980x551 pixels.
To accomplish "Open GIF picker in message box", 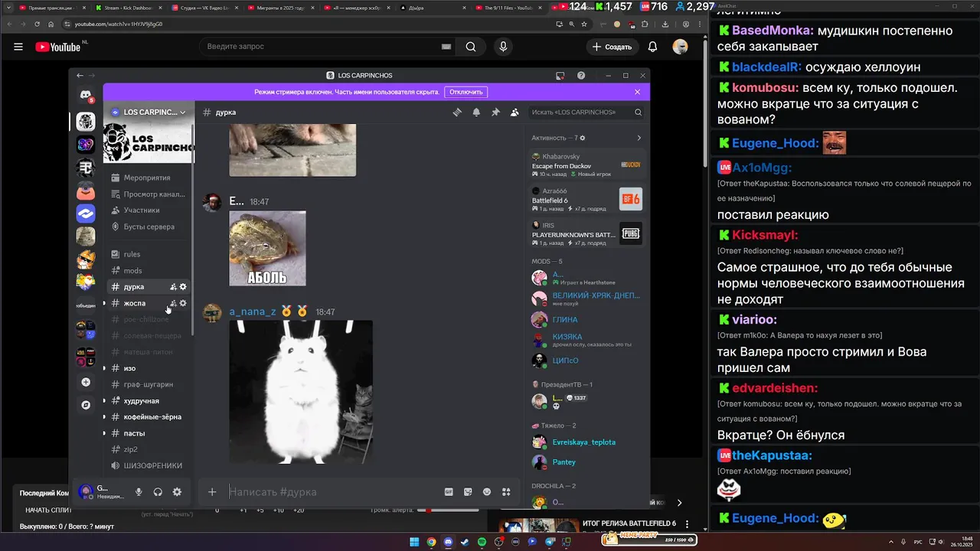I will (x=449, y=492).
